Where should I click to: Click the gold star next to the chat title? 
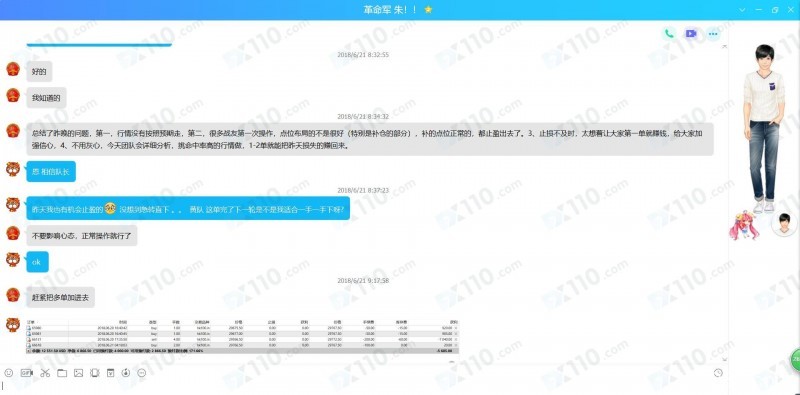(428, 10)
